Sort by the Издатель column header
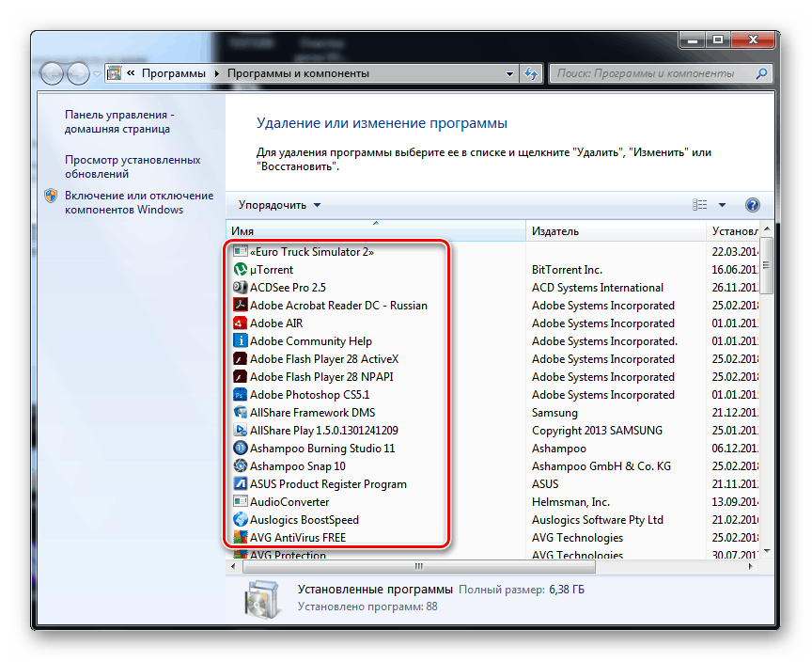This screenshot has width=812, height=662. tap(616, 231)
